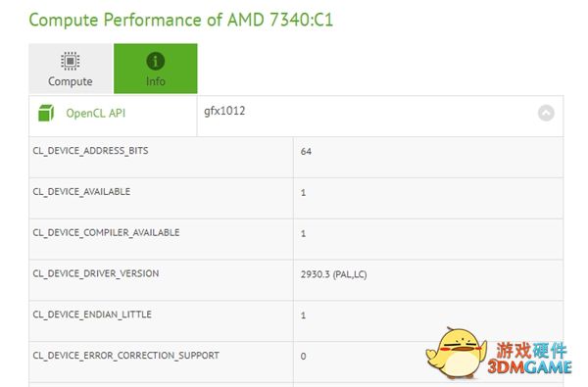Click the CL_DEVICE_ERROR_CORRECTION_SUPPORT row label

click(x=126, y=355)
